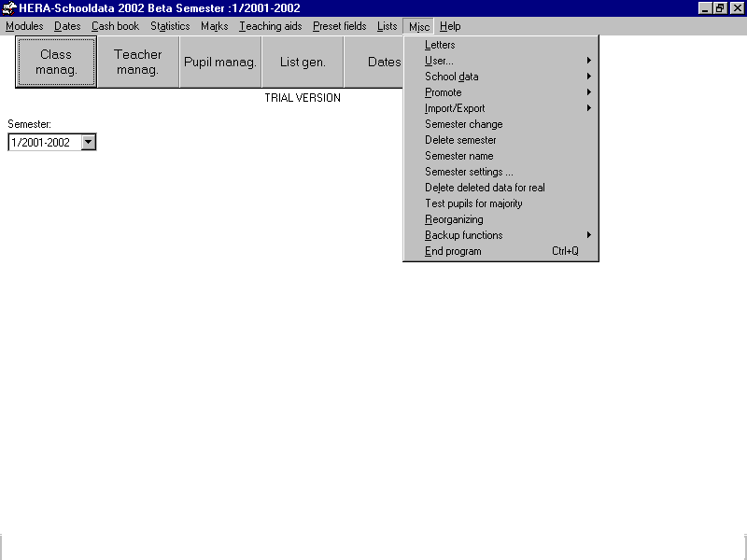Expand the School data submenu

(500, 77)
